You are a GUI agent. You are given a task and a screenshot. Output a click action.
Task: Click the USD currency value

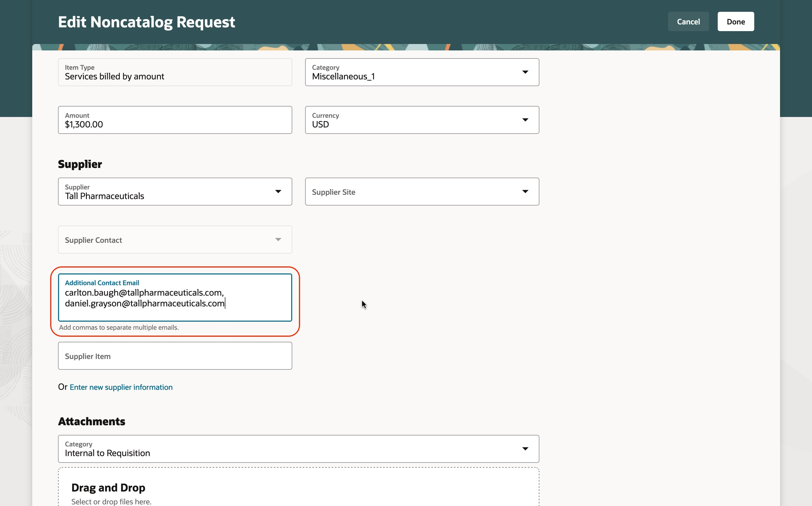click(320, 124)
